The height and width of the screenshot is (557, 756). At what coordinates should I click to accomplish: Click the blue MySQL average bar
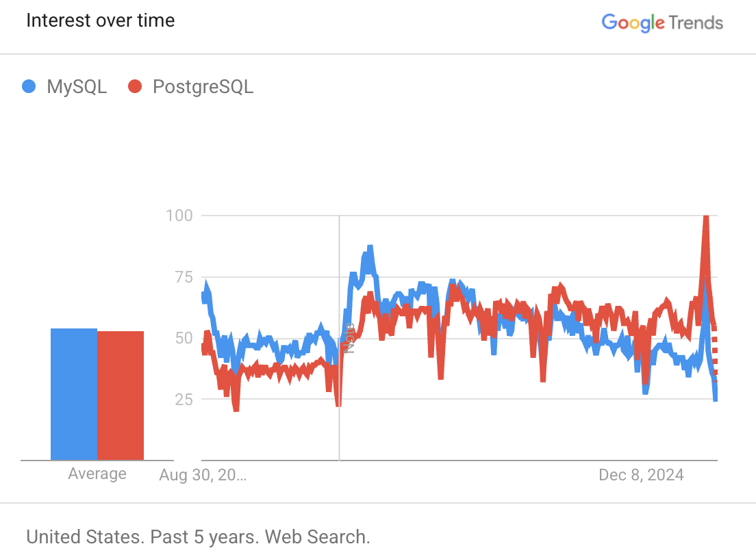coord(74,394)
